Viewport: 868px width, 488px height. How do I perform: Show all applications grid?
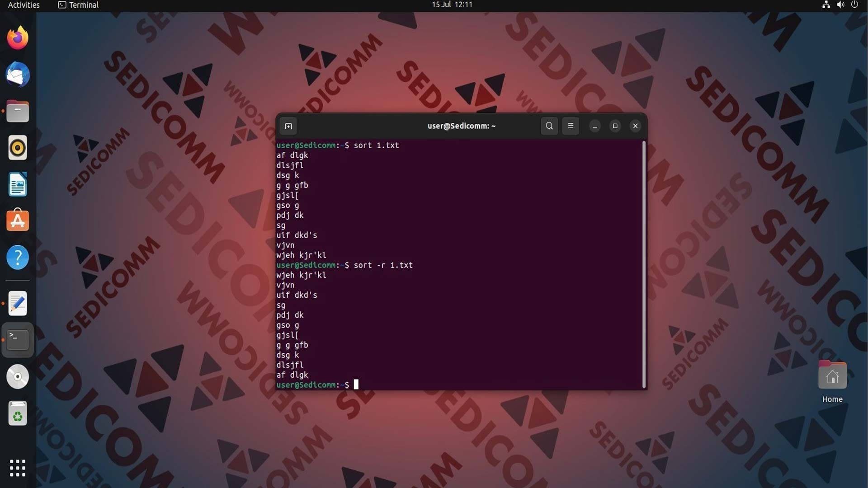click(x=18, y=468)
